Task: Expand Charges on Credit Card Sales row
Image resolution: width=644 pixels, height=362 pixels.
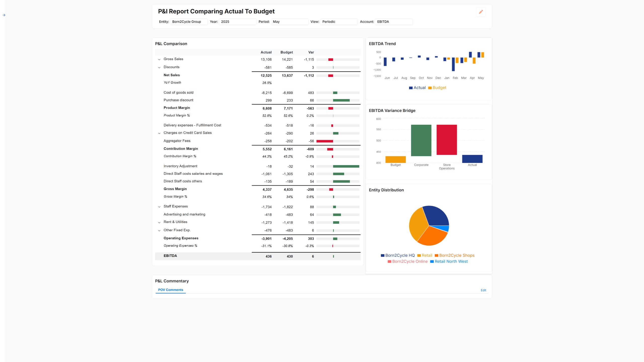Action: [x=159, y=133]
